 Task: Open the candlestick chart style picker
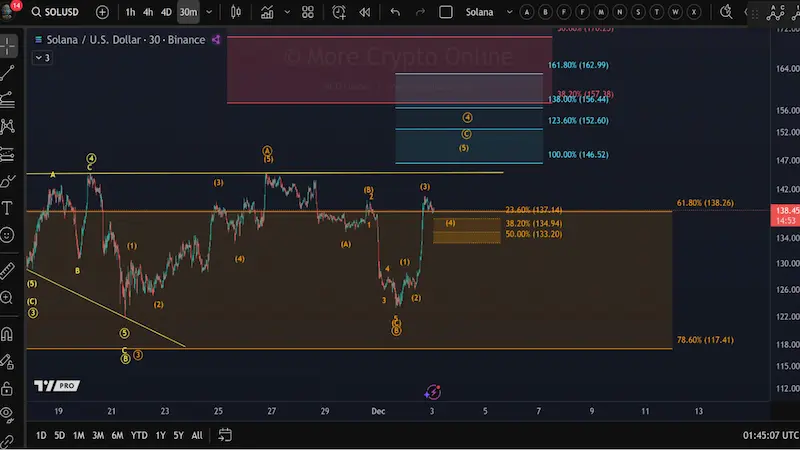(236, 13)
